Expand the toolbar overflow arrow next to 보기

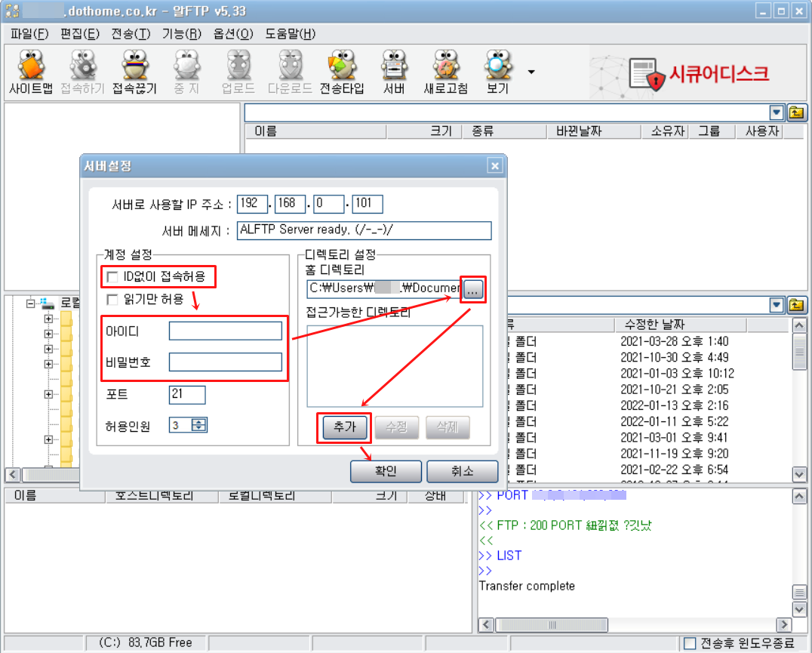click(x=531, y=72)
